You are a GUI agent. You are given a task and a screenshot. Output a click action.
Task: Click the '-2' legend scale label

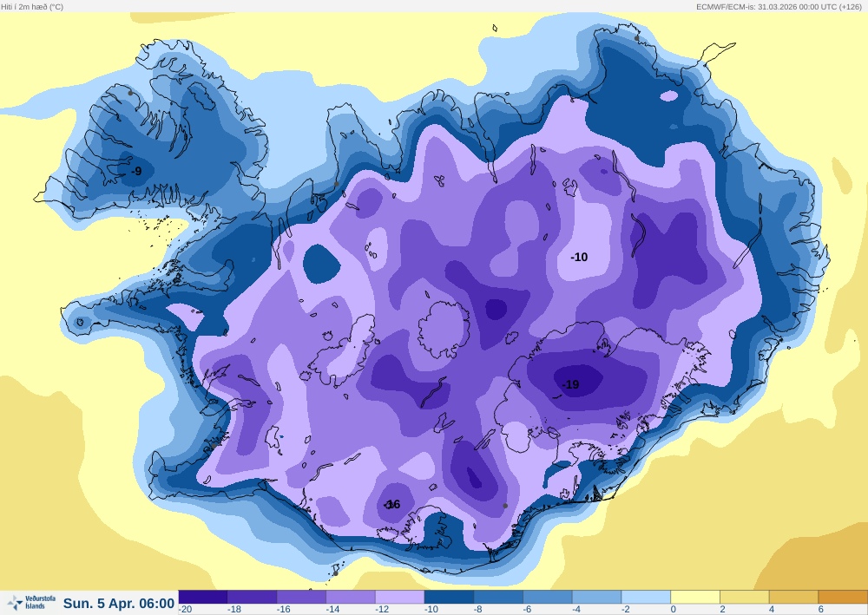pos(626,610)
